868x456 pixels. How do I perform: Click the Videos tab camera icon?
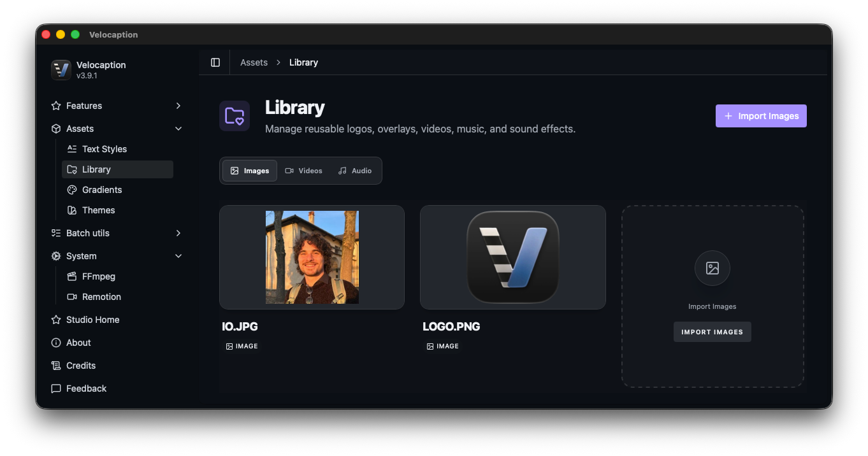point(289,171)
